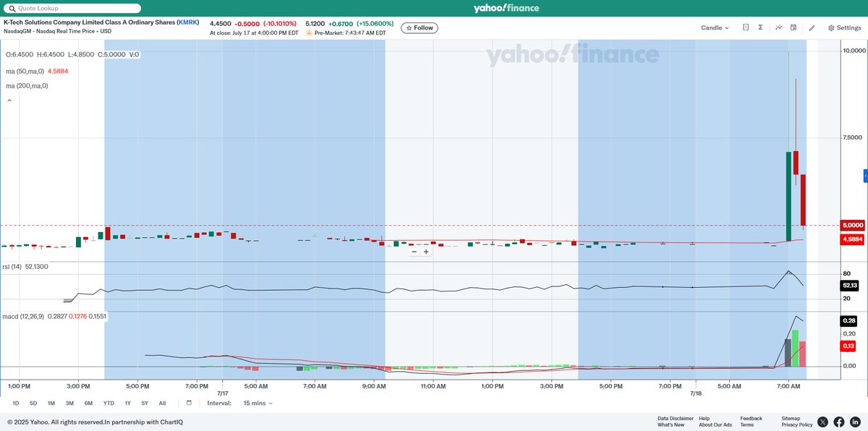Select the 5D range
The height and width of the screenshot is (431, 868).
click(x=33, y=403)
